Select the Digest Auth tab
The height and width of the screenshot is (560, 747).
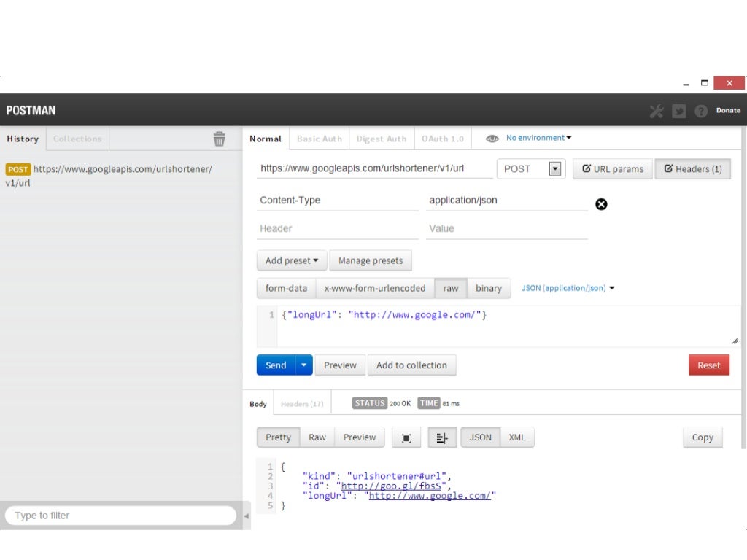[381, 139]
